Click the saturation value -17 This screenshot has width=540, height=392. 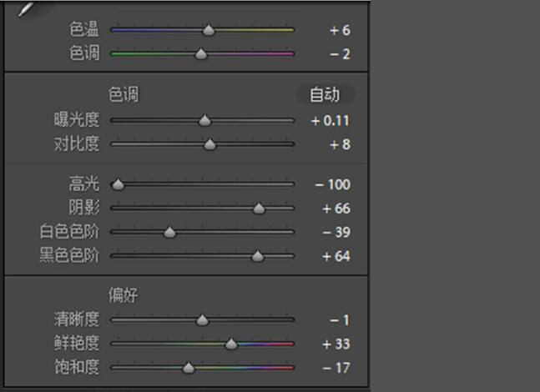[x=336, y=368]
